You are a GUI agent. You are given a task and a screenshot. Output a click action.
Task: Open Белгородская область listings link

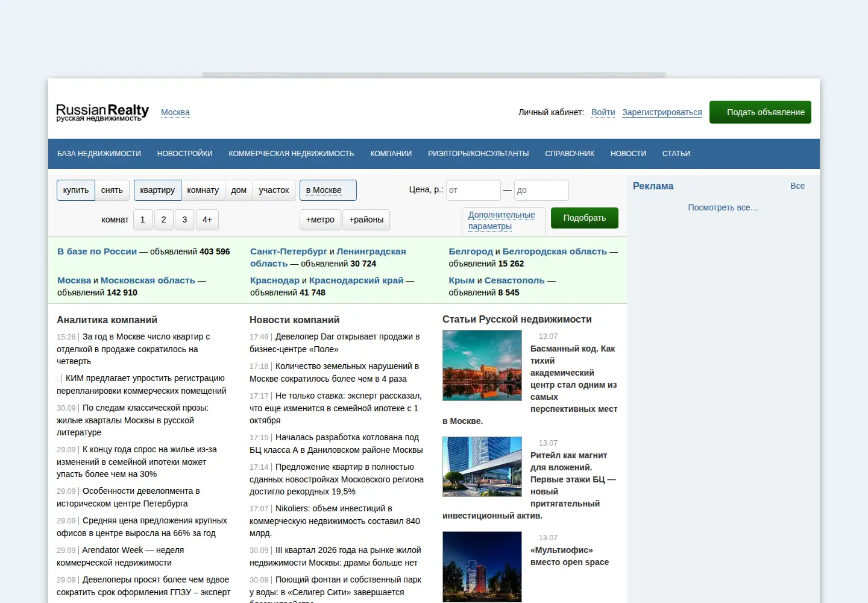[555, 251]
